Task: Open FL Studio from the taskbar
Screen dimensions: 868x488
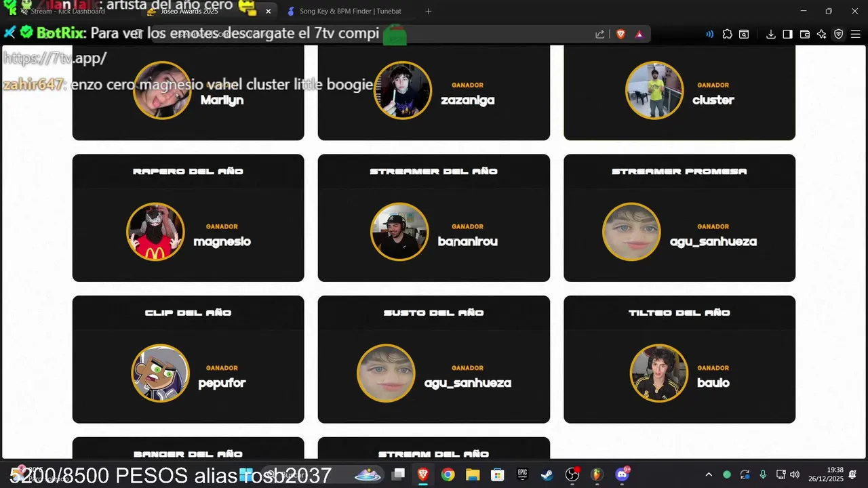Action: pos(597,474)
